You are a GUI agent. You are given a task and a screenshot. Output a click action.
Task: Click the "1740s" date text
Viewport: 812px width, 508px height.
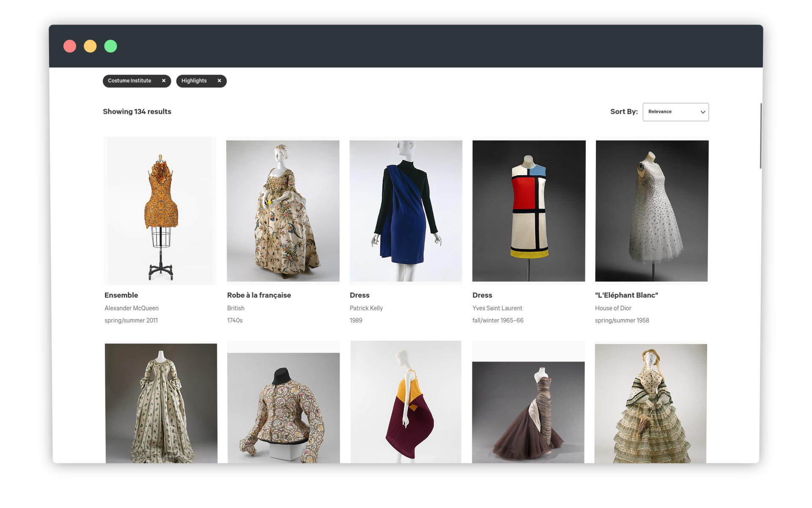point(235,320)
